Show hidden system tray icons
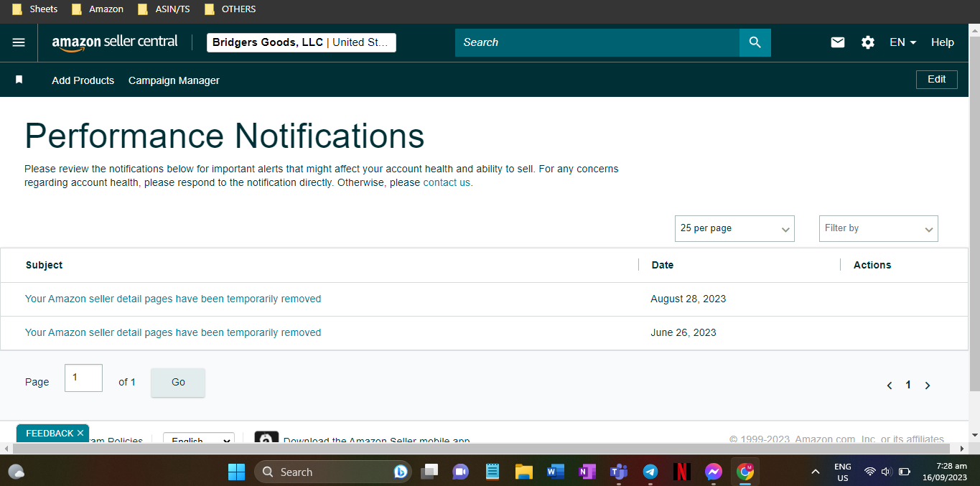980x486 pixels. 815,472
